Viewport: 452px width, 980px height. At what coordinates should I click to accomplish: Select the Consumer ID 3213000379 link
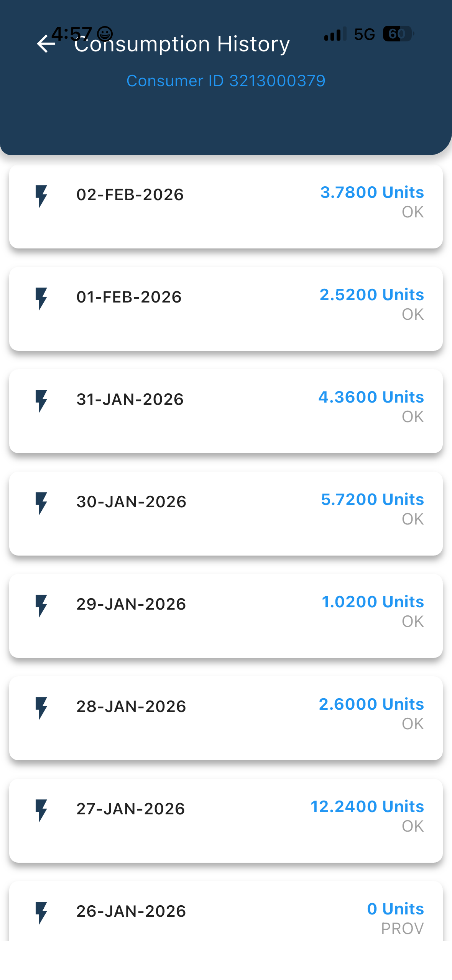(x=226, y=81)
